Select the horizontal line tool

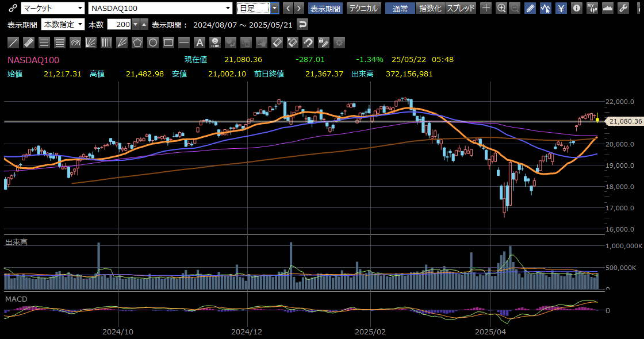tap(184, 43)
